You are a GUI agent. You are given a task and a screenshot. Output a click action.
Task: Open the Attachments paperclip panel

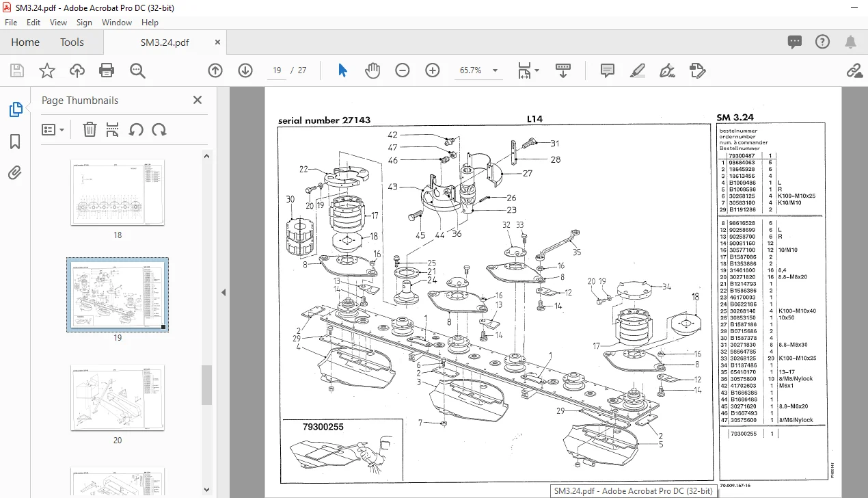(15, 173)
